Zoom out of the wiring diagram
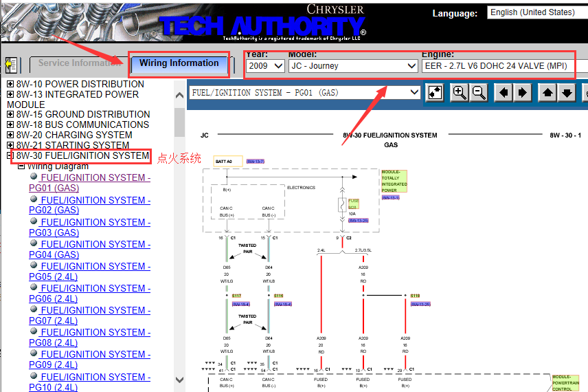 coord(479,92)
